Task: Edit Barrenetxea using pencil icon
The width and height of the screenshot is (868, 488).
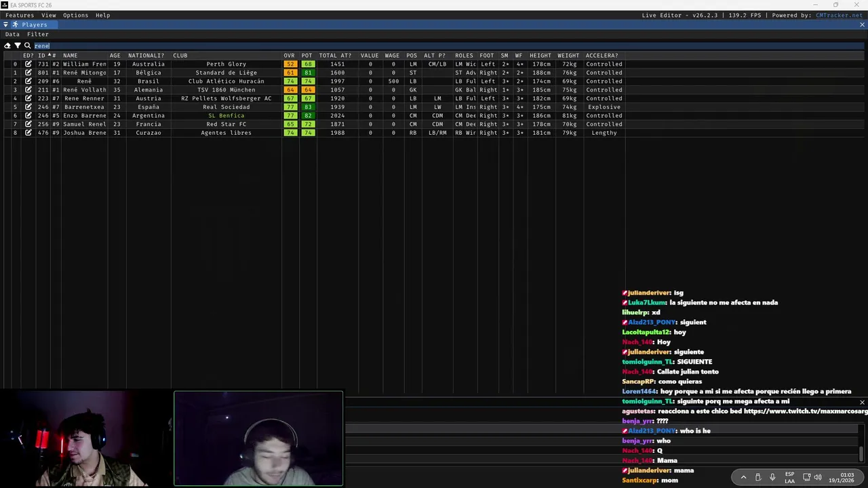Action: (28, 107)
